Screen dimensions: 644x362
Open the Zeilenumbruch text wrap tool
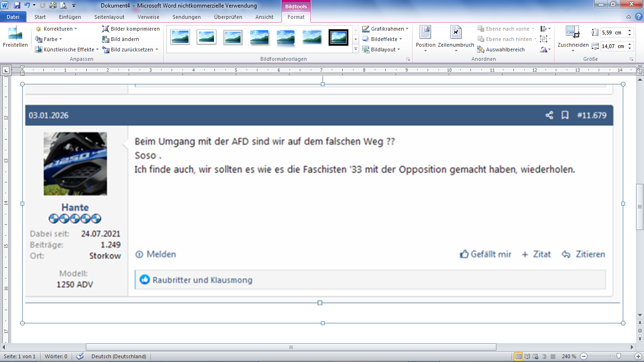(455, 33)
